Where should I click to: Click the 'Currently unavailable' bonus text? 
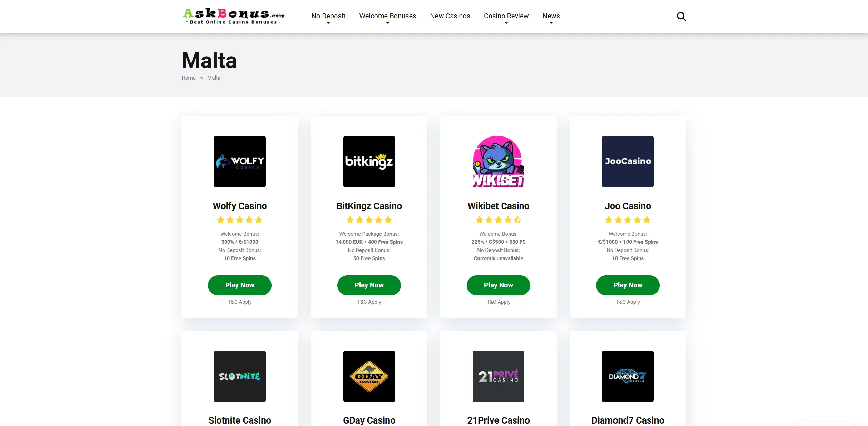(x=499, y=258)
